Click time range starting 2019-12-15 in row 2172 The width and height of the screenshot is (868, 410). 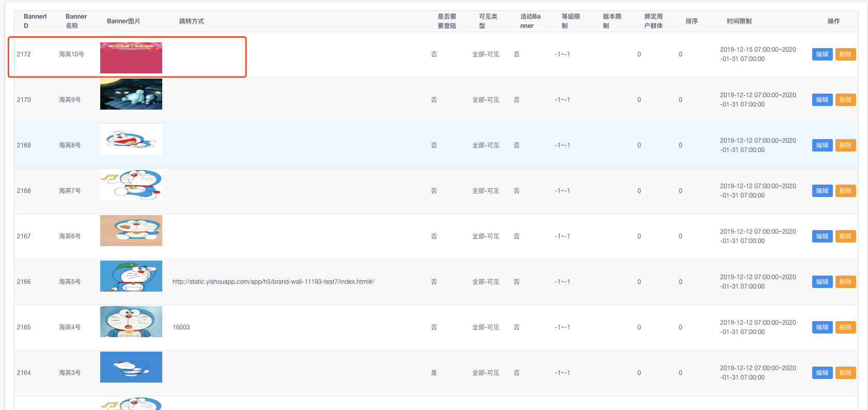pyautogui.click(x=758, y=54)
